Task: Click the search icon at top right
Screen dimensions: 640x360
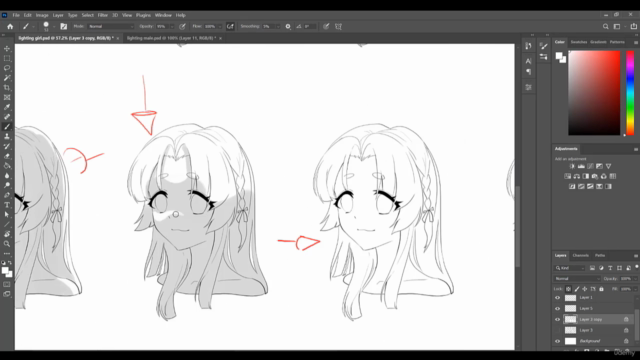Action: [606, 27]
